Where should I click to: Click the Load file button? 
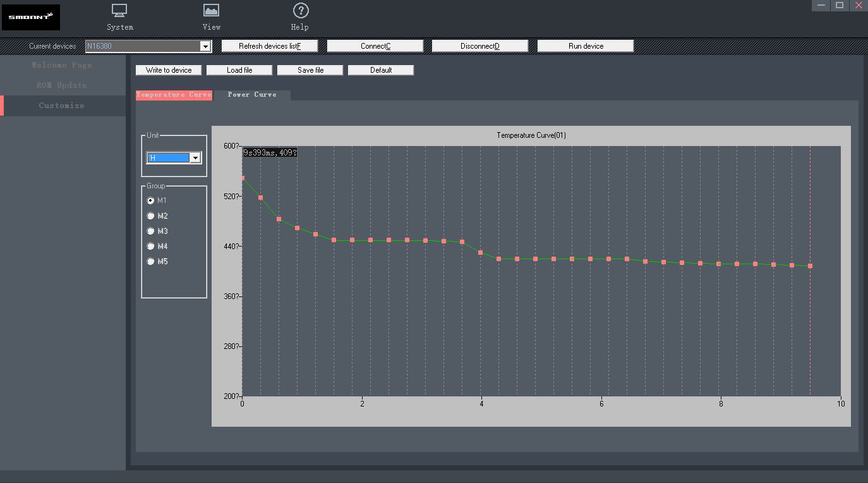coord(239,70)
